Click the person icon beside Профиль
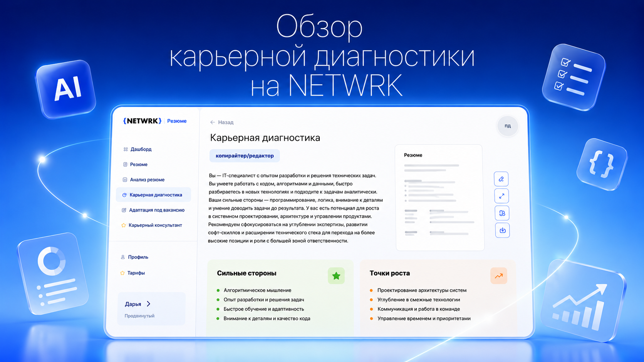This screenshot has width=644, height=362. 123,257
